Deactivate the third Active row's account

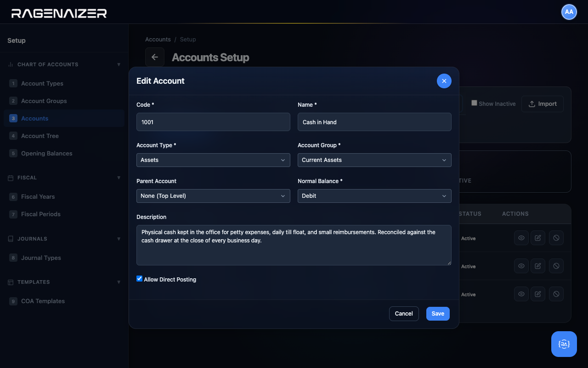(x=556, y=294)
